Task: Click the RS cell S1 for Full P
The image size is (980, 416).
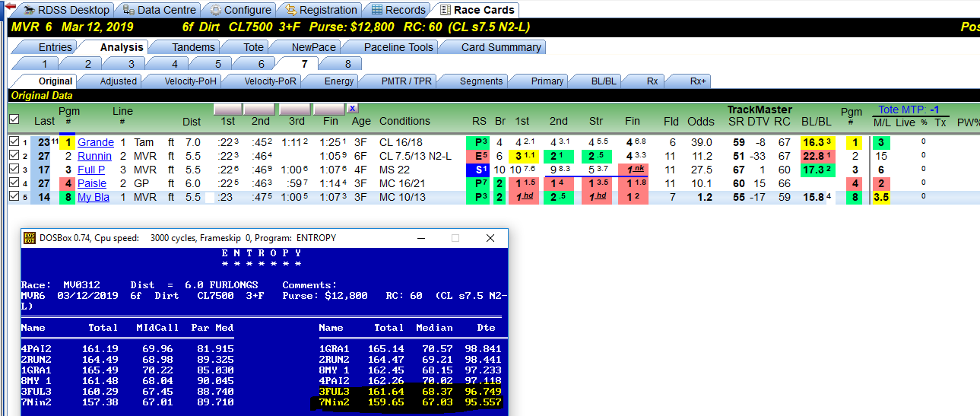Action: tap(479, 170)
